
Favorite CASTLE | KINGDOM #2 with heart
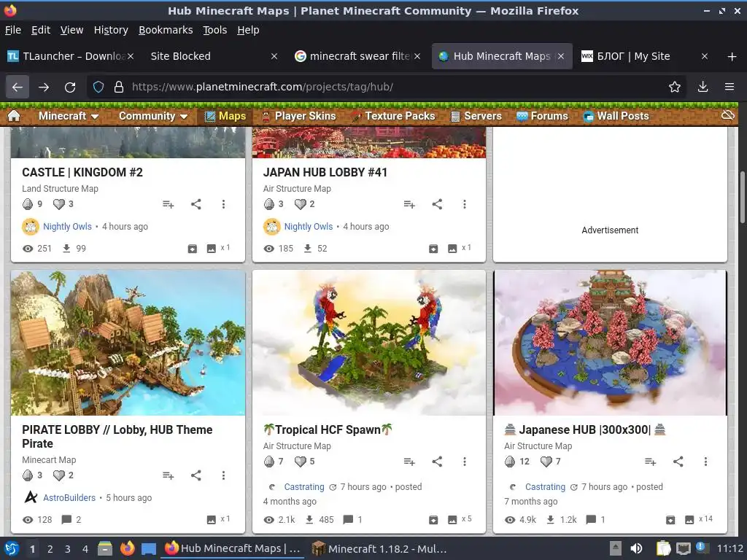point(58,204)
